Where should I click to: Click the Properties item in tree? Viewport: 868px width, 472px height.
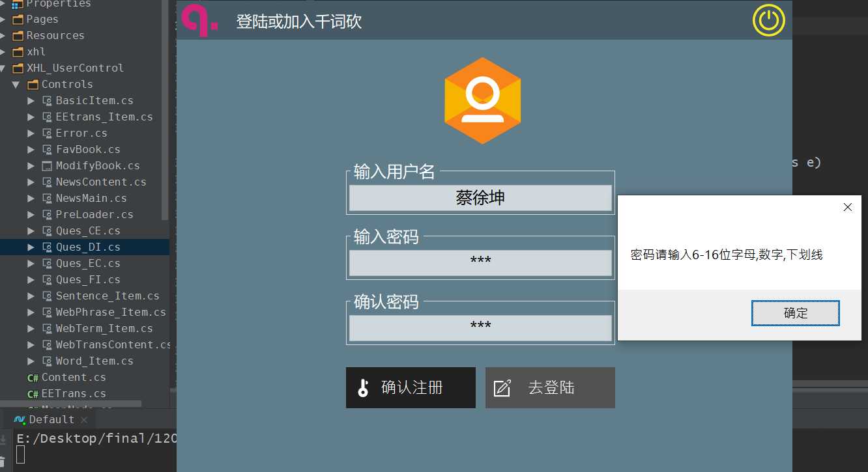point(58,4)
